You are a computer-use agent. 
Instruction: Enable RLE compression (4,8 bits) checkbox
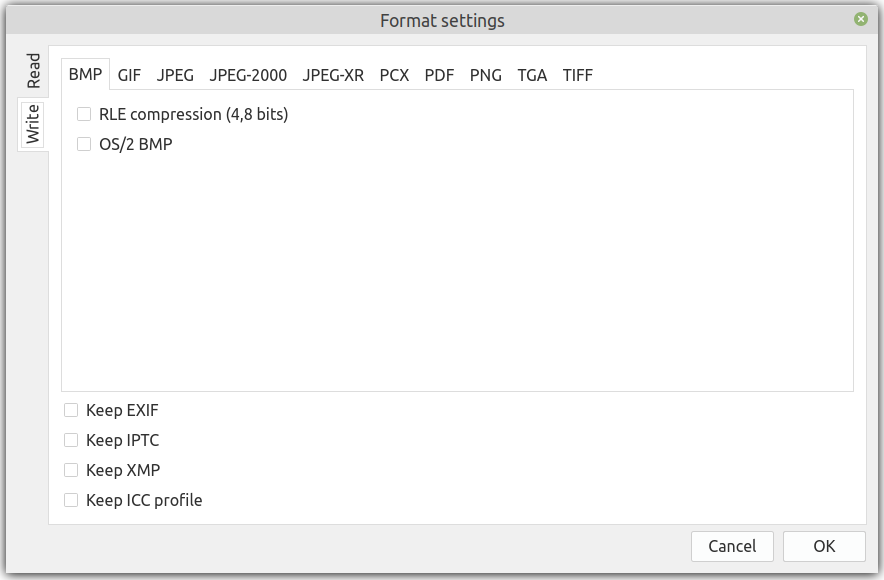(x=84, y=115)
